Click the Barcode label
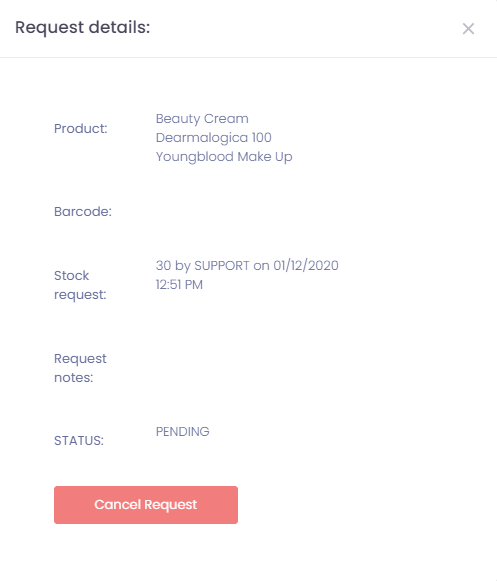The image size is (497, 581). coord(83,212)
